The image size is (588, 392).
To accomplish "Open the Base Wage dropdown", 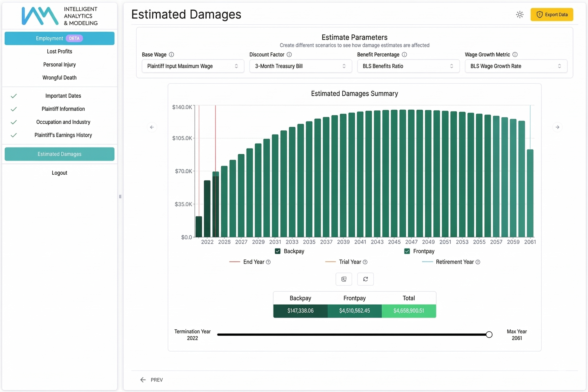I will [x=193, y=66].
